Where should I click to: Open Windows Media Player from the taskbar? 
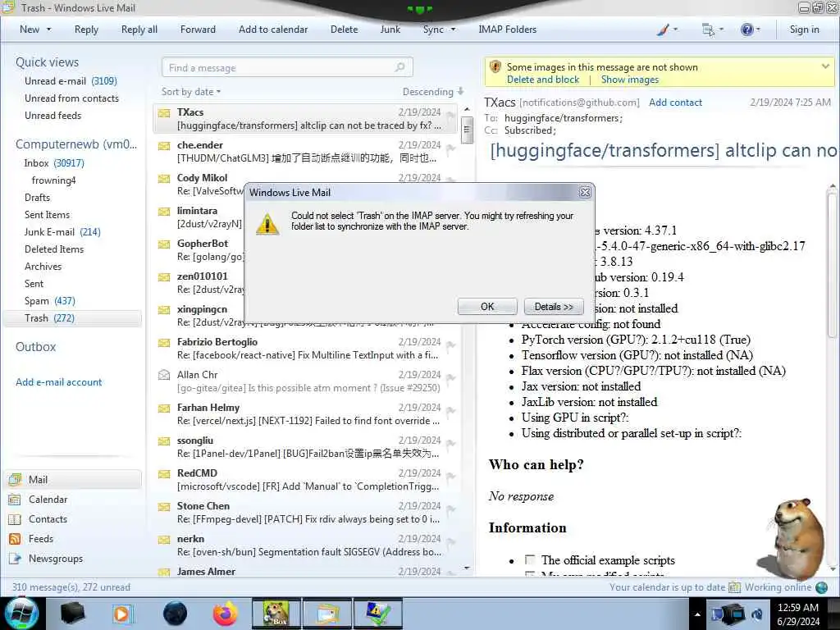122,614
